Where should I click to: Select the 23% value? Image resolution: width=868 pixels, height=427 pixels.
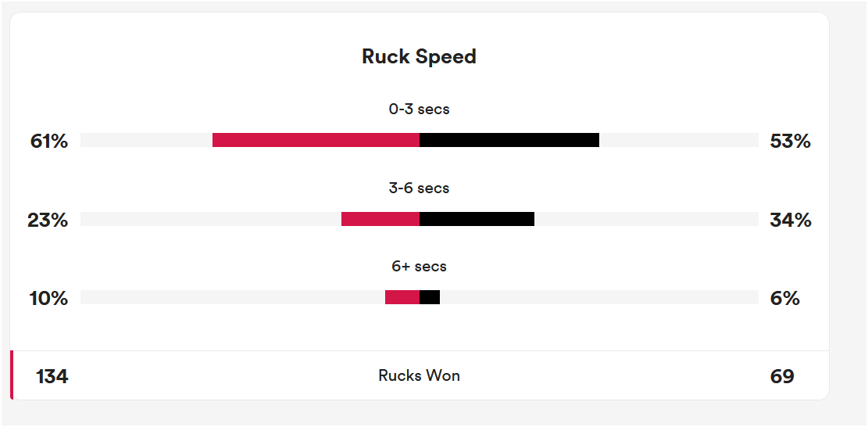click(x=48, y=221)
